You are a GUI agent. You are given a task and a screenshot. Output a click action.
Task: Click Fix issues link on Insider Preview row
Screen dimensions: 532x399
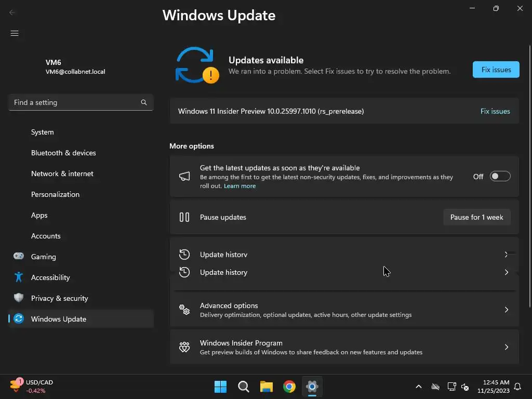[x=495, y=111]
